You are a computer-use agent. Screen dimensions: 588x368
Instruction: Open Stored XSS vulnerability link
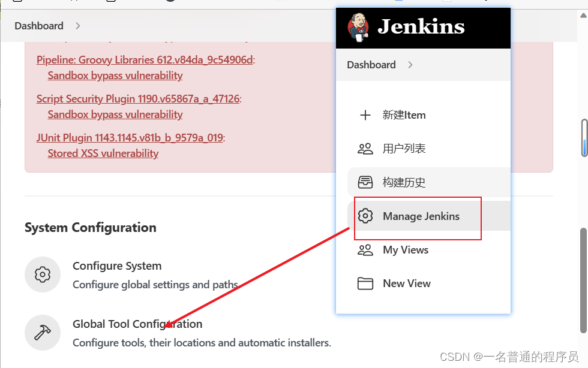[103, 153]
